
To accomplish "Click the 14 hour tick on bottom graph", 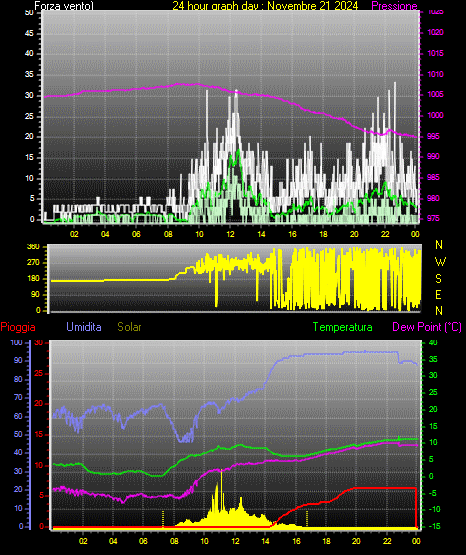I will pos(265,541).
